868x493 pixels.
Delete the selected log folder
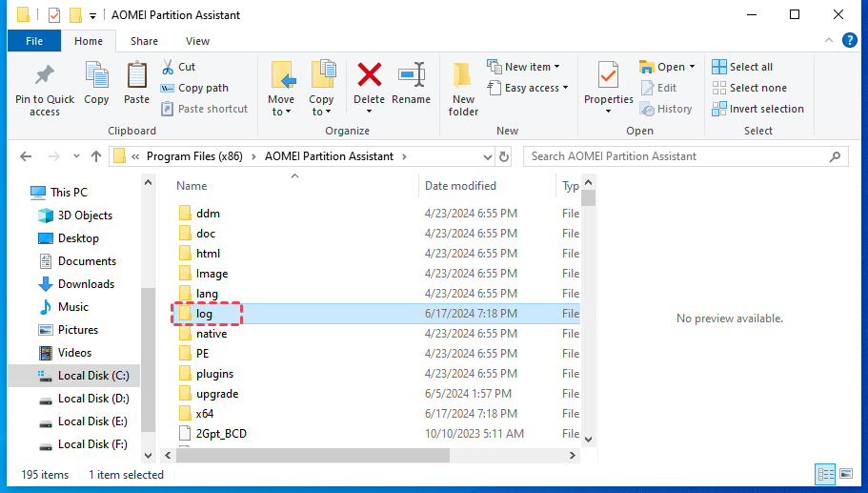click(x=370, y=82)
